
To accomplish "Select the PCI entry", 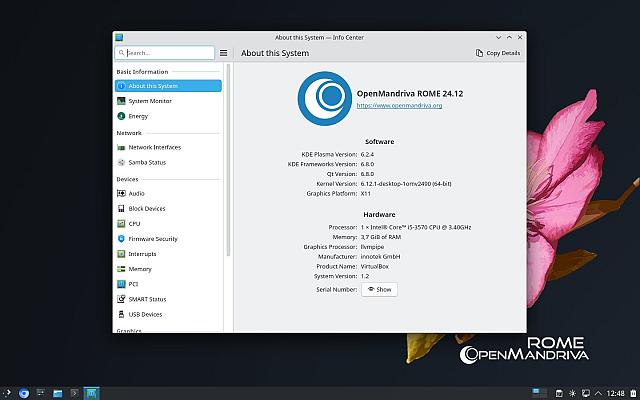I will pos(168,284).
